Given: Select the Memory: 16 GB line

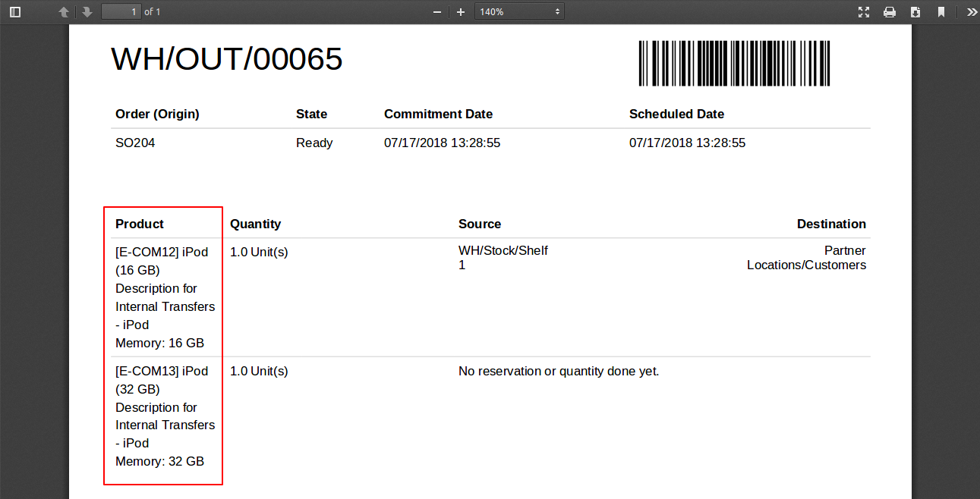Looking at the screenshot, I should [x=159, y=343].
